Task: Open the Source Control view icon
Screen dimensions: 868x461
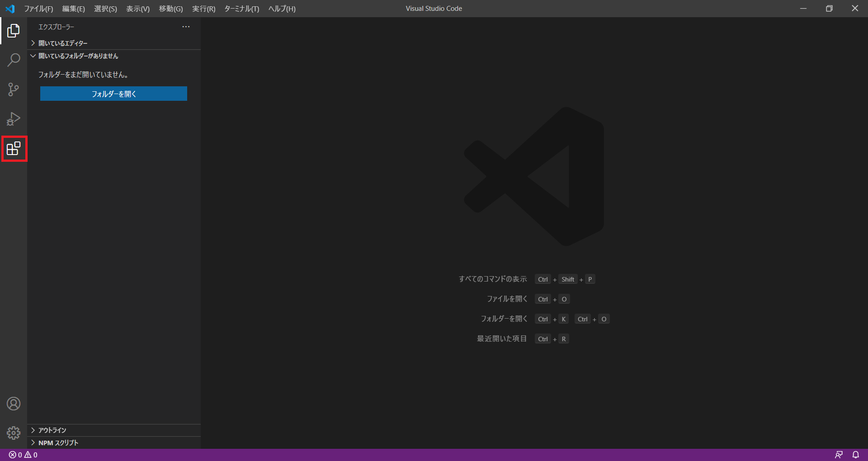Action: point(14,89)
